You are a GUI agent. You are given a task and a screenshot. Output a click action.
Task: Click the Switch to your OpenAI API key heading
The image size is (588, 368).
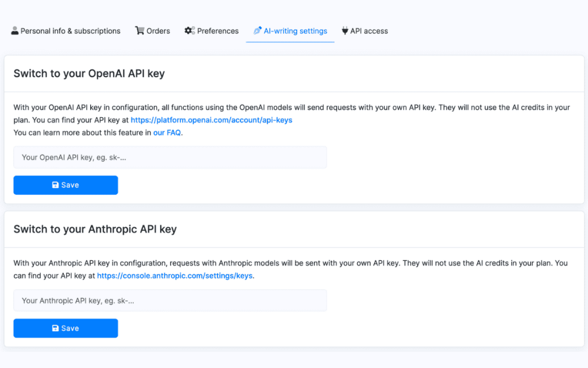(89, 74)
